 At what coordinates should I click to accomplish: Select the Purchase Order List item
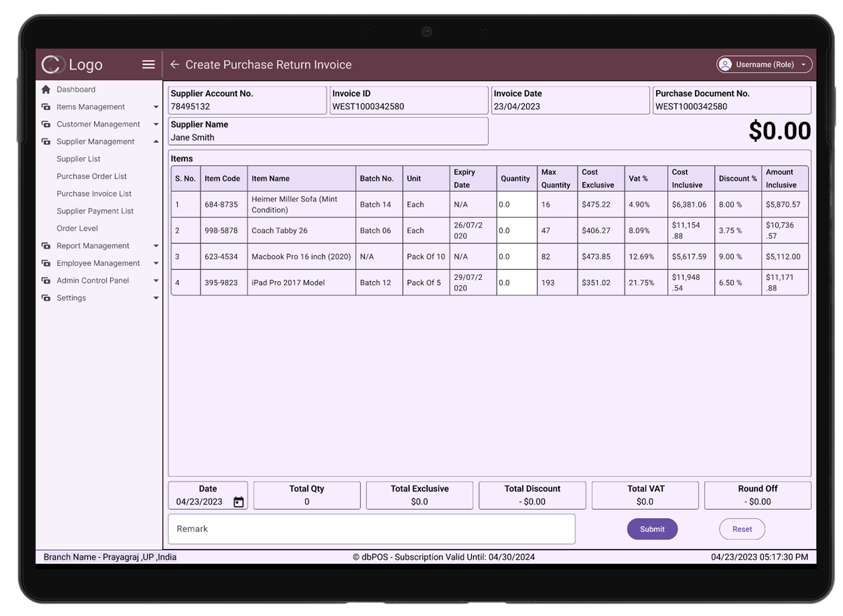(x=91, y=176)
